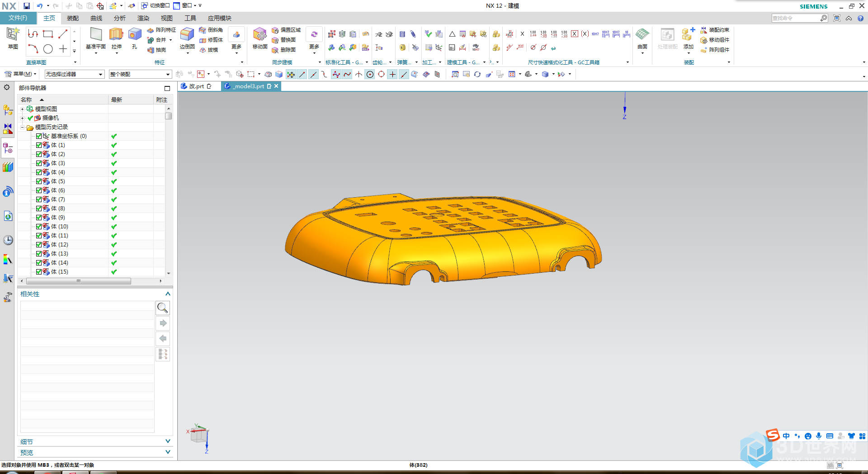
Task: Collapse the 模型历史记录 node
Action: coord(22,127)
